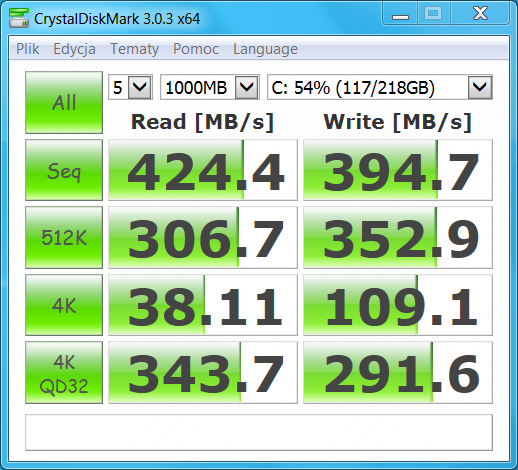Start the Seq benchmark test

pyautogui.click(x=64, y=170)
